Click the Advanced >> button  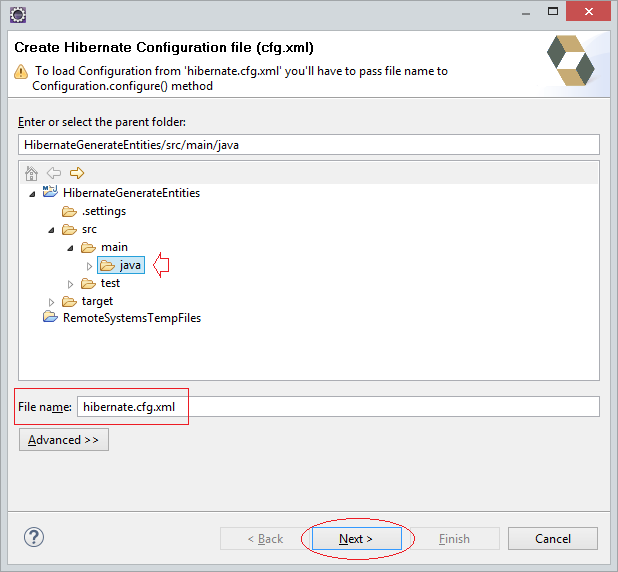click(x=64, y=440)
